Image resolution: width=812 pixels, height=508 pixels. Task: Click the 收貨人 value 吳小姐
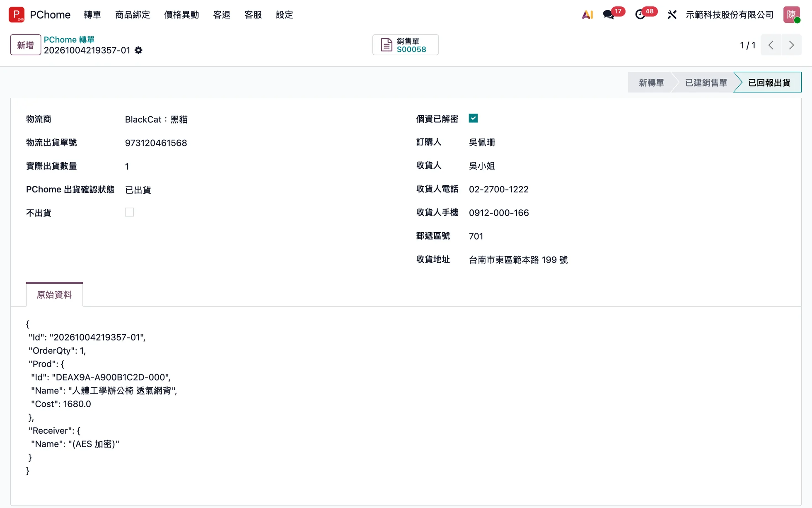482,166
